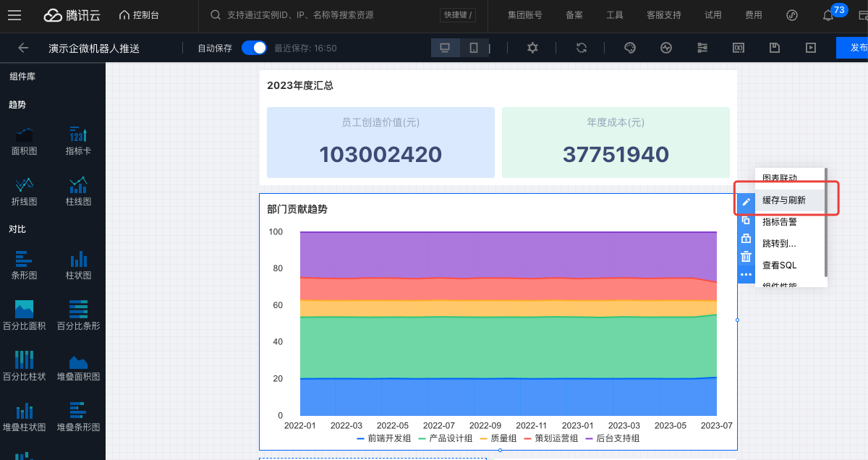Add a 指标卡 indicator card component
This screenshot has height=460, width=868.
coord(78,140)
